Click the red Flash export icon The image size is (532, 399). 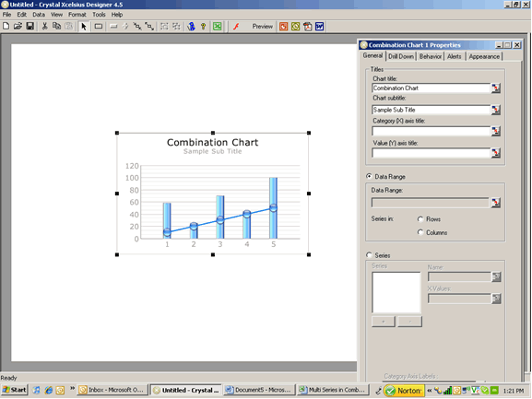236,26
